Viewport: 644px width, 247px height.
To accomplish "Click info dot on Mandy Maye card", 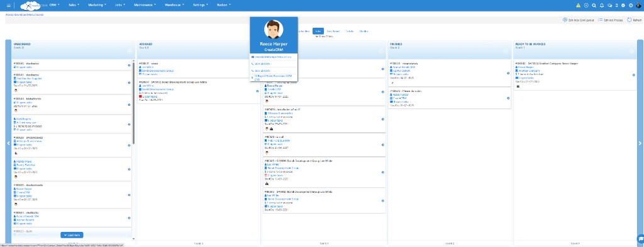I will (x=129, y=169).
